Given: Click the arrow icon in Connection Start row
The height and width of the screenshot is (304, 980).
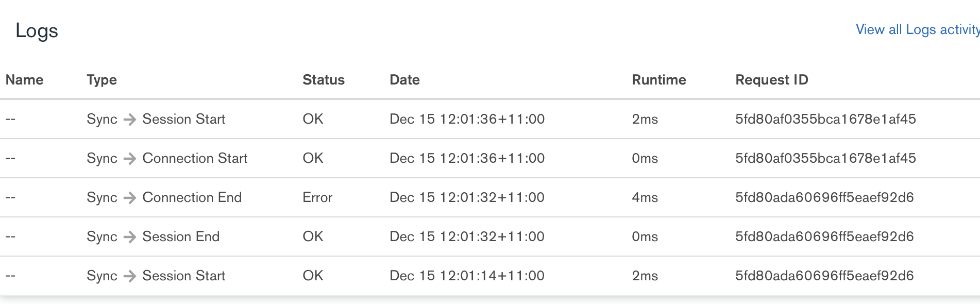Looking at the screenshot, I should [x=130, y=158].
